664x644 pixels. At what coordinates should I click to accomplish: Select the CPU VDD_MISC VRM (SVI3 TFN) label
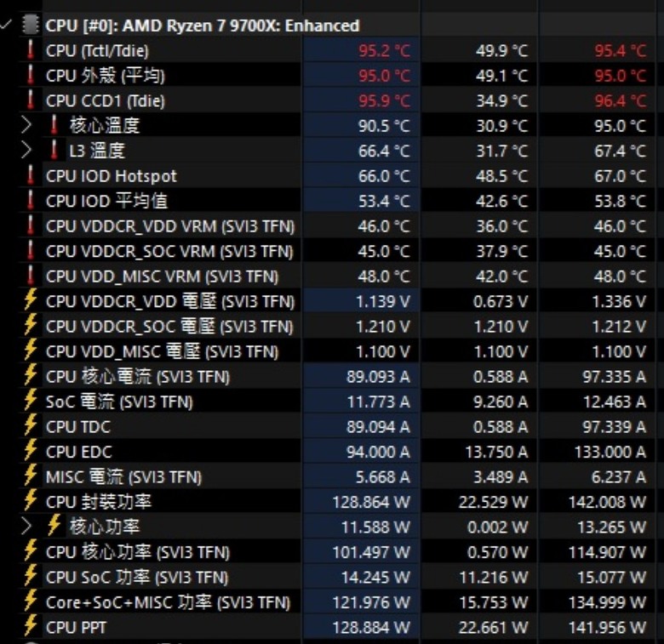tap(163, 276)
